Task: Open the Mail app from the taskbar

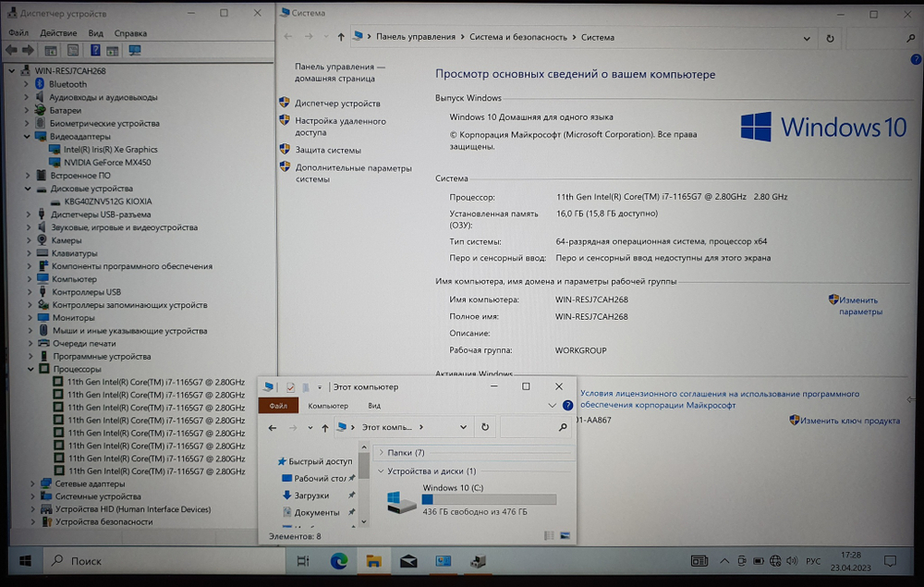Action: pos(407,560)
